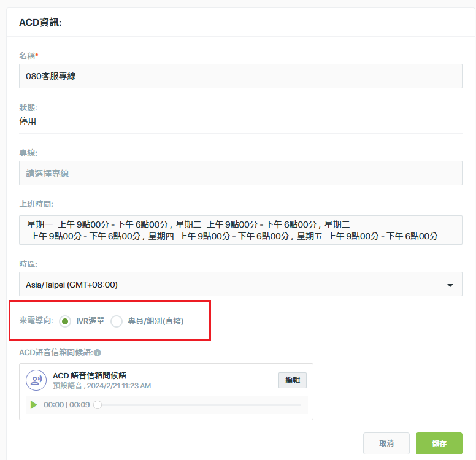Click the middle of the audio progress track
The height and width of the screenshot is (460, 476).
pos(199,405)
